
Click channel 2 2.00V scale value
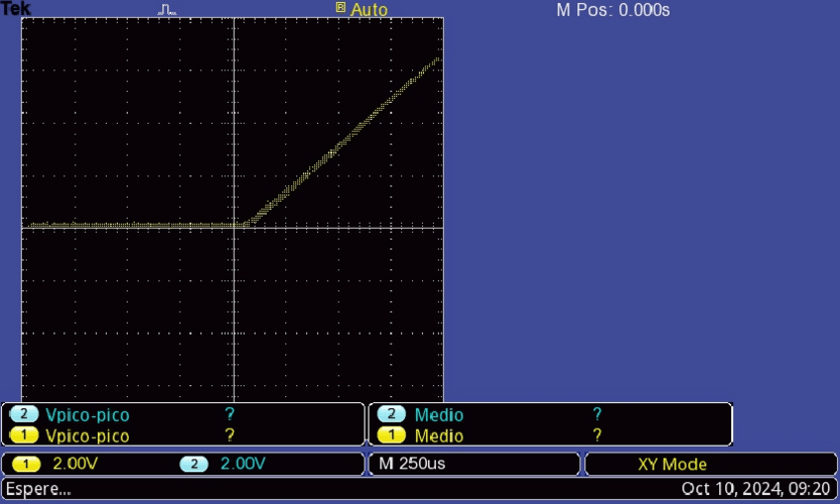point(243,463)
